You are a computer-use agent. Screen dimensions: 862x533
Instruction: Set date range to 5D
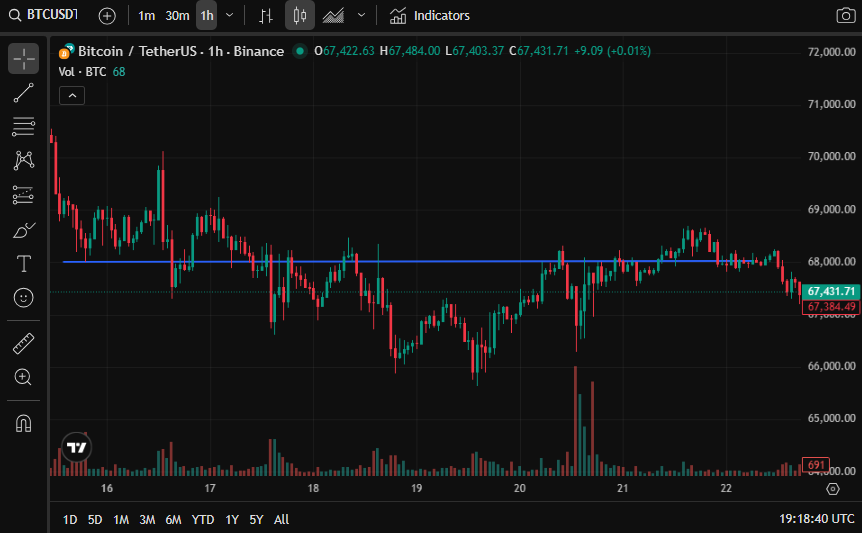click(x=95, y=519)
